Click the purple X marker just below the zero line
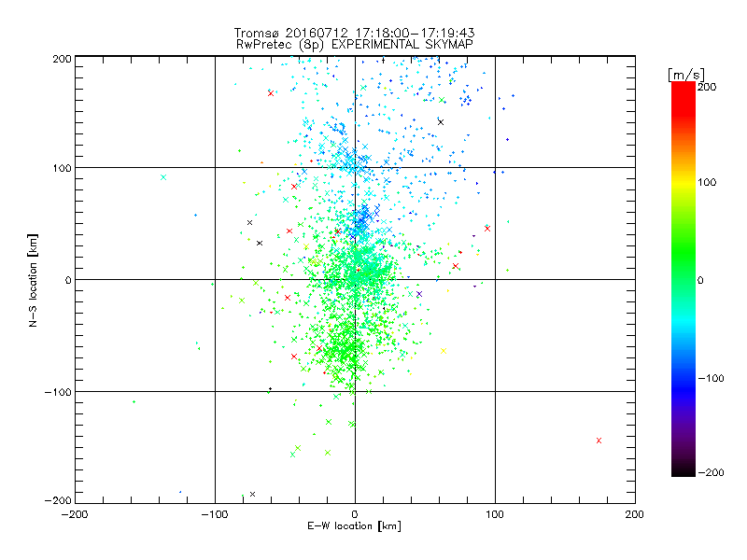Viewport: 747px width, 560px height. pos(419,294)
